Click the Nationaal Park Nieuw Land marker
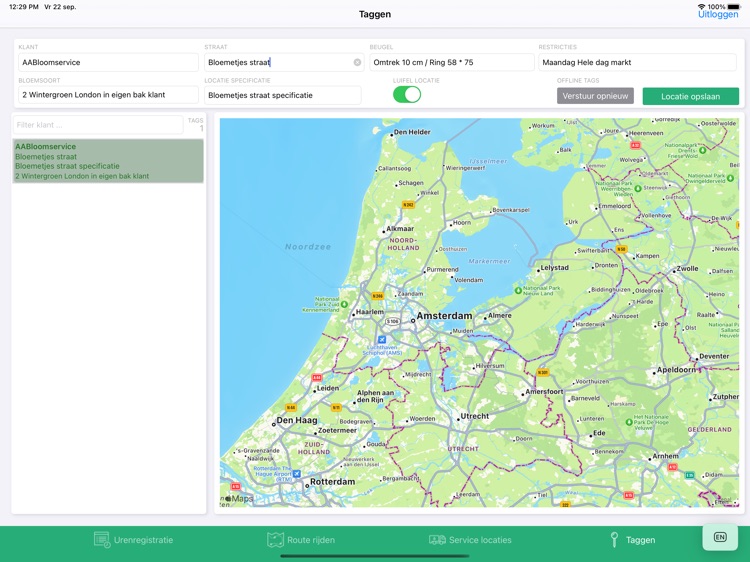 coord(518,290)
